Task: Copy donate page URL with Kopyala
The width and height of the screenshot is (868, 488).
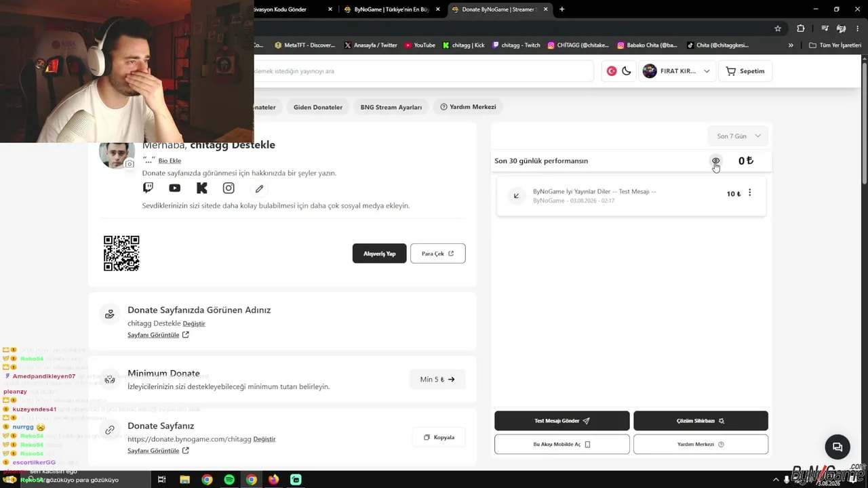Action: (x=439, y=437)
